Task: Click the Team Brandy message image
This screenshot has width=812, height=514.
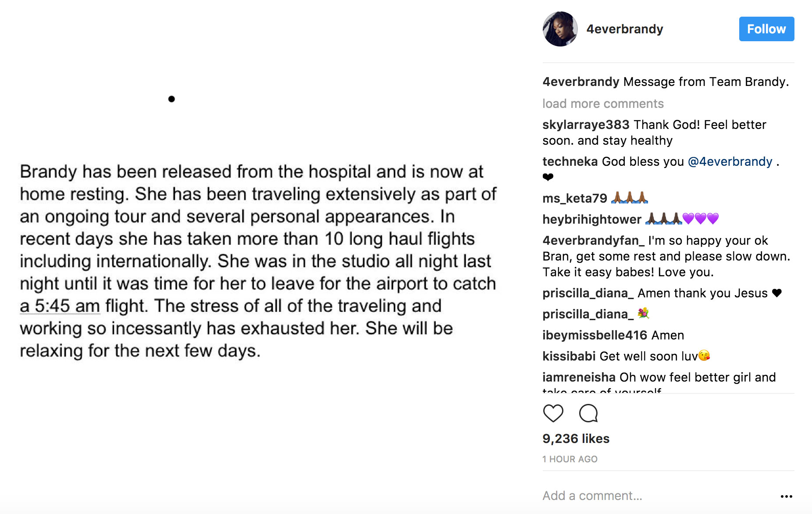Action: 259,259
